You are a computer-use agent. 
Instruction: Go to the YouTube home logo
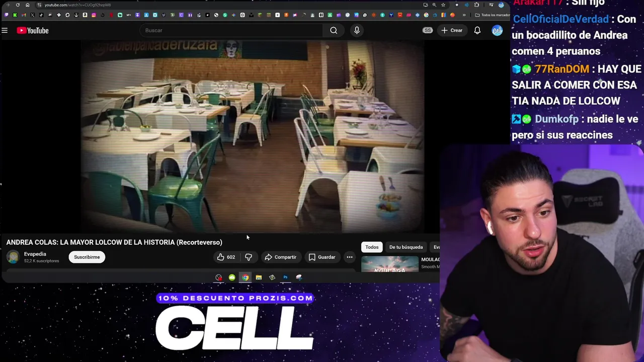pyautogui.click(x=33, y=31)
